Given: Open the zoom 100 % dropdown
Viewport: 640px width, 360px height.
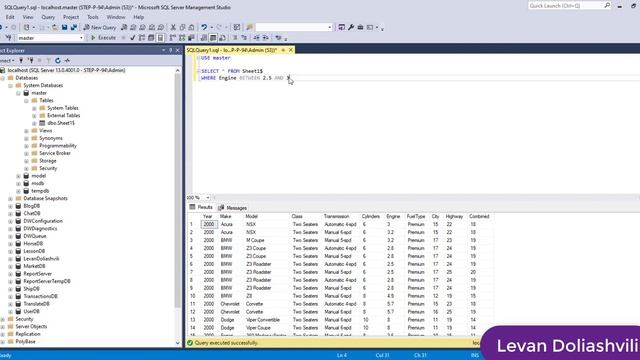Looking at the screenshot, I should pyautogui.click(x=207, y=198).
